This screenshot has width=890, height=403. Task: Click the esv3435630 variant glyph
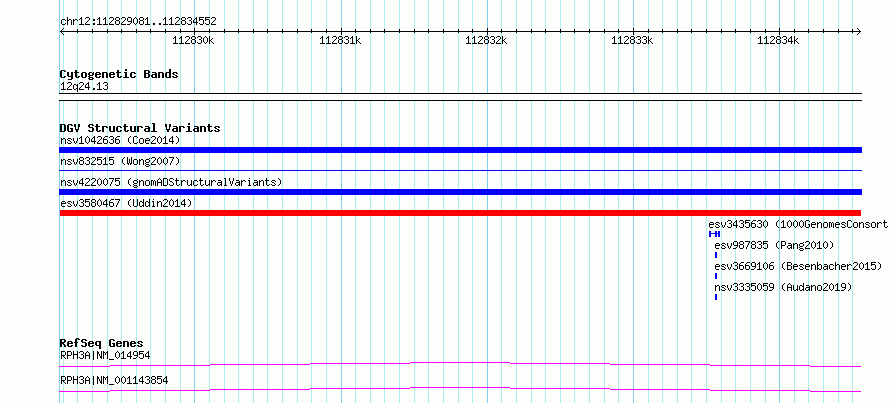715,234
